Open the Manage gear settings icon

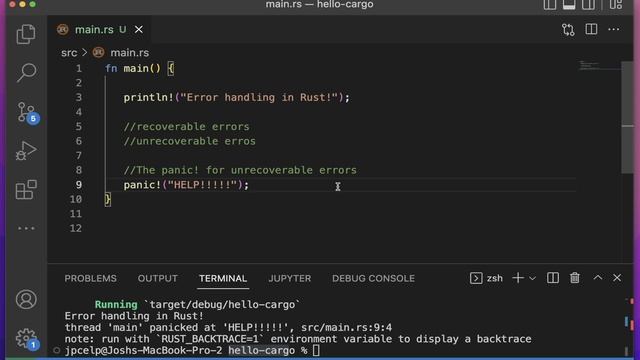pyautogui.click(x=27, y=339)
